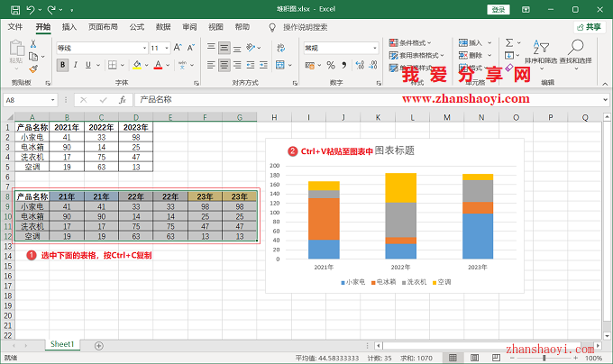This screenshot has height=364, width=613.
Task: Switch to 视图 ribbon tab
Action: pyautogui.click(x=215, y=27)
